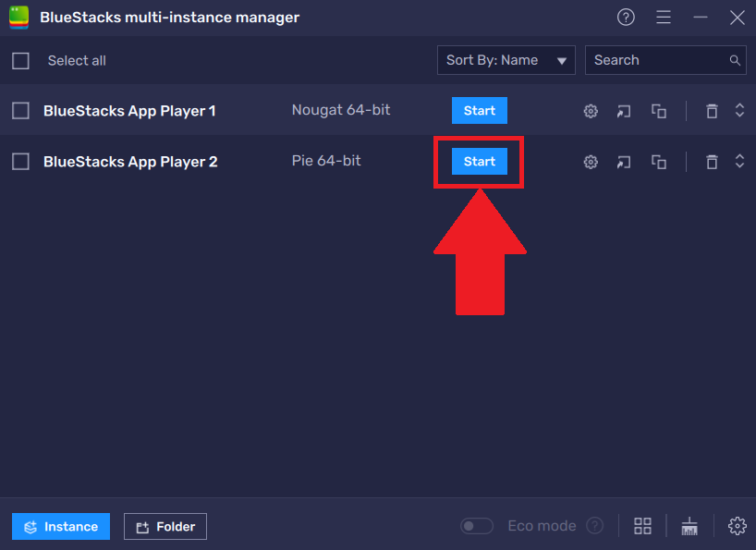
Task: Start BlueStacks App Player 1
Action: click(480, 110)
